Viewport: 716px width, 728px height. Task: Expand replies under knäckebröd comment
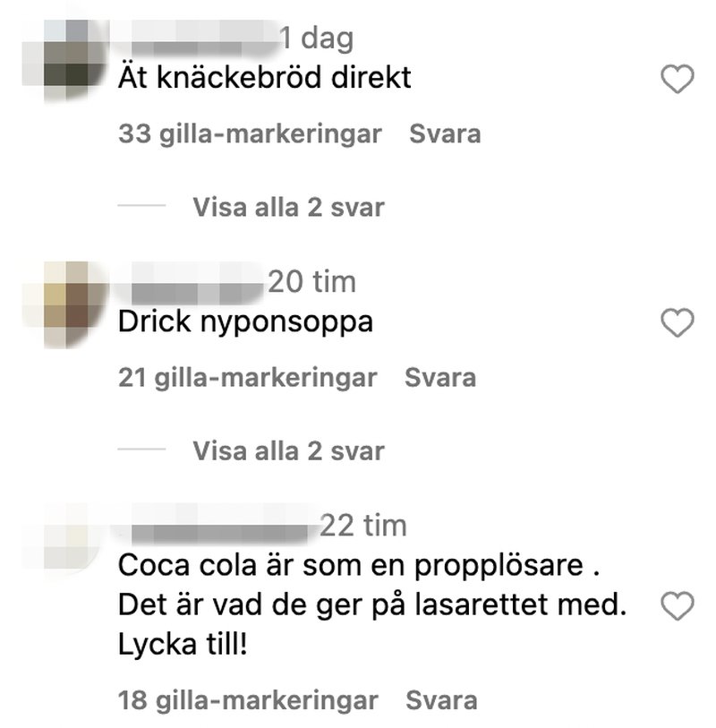coord(288,207)
